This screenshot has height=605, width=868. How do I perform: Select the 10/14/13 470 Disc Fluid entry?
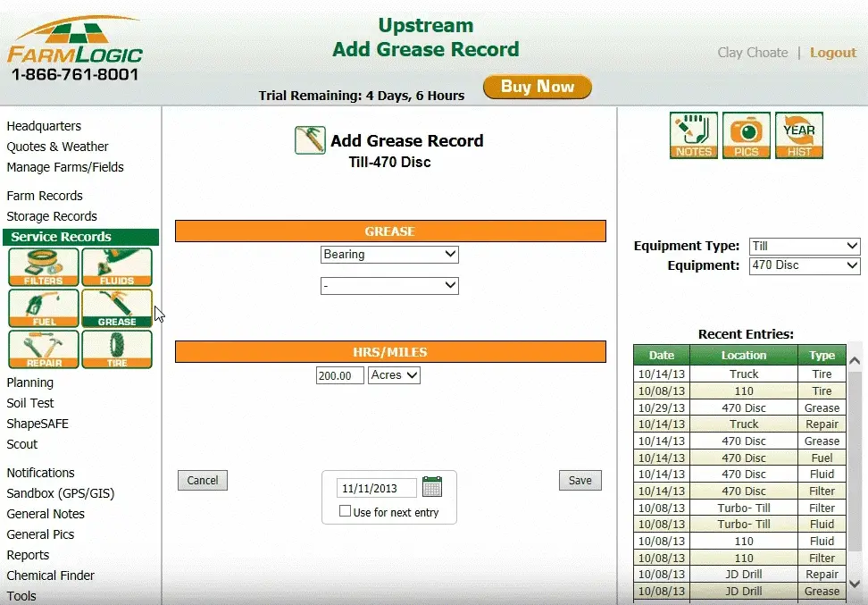tap(739, 475)
